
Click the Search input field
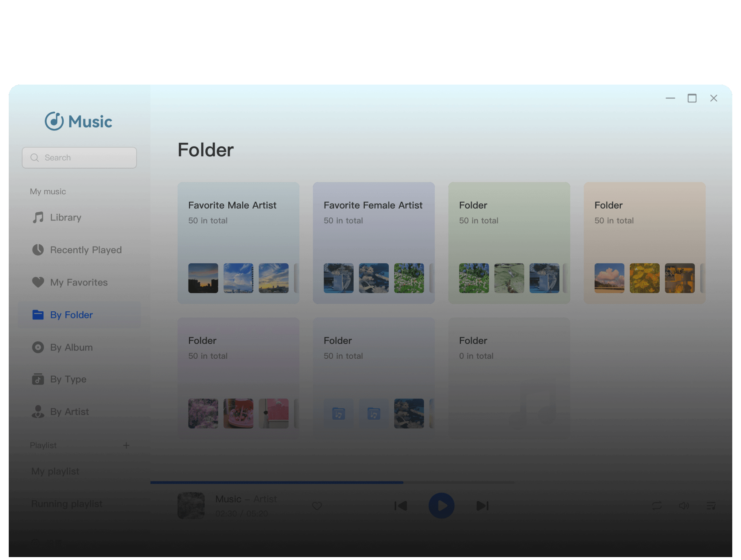[84, 157]
